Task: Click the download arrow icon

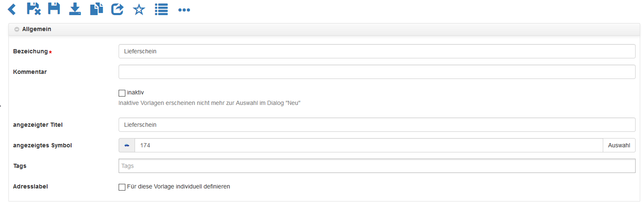Action: [x=75, y=9]
